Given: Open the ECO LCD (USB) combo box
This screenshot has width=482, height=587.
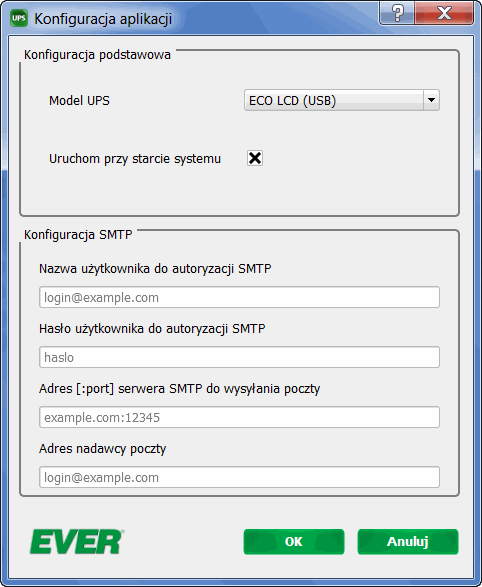Looking at the screenshot, I should pos(342,100).
